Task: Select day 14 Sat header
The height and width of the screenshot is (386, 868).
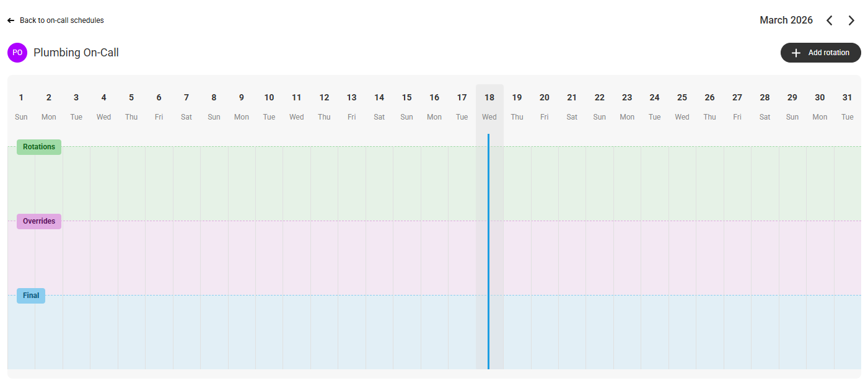Action: pyautogui.click(x=379, y=107)
